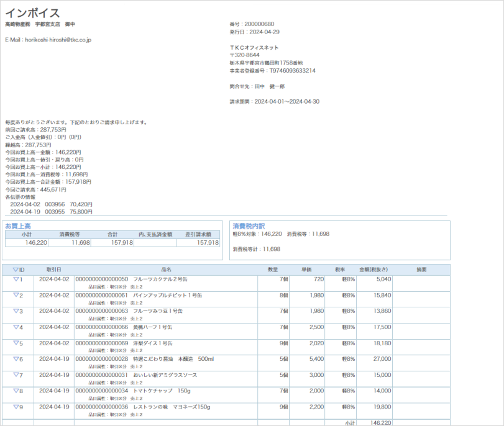The width and height of the screenshot is (504, 426).
Task: Click item 洋梨ダイス１号缶
Action: pos(153,343)
